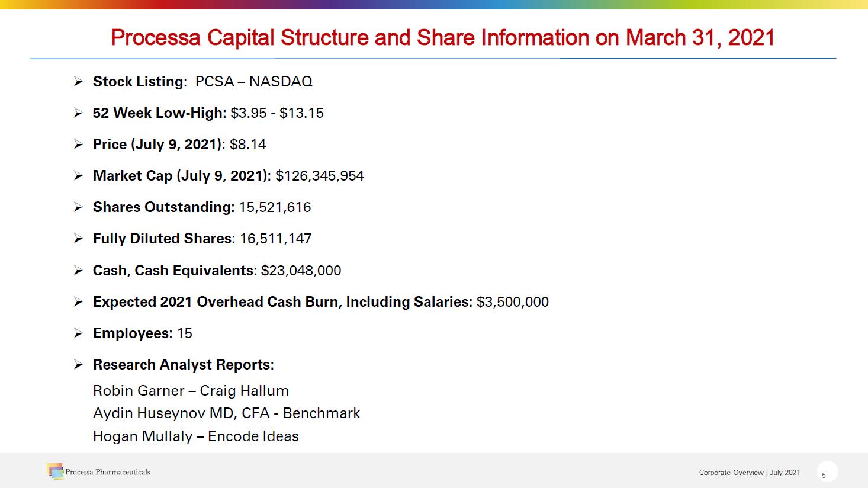
Task: Click the Hogan Mullaly – Encode Ideas line
Action: (195, 436)
